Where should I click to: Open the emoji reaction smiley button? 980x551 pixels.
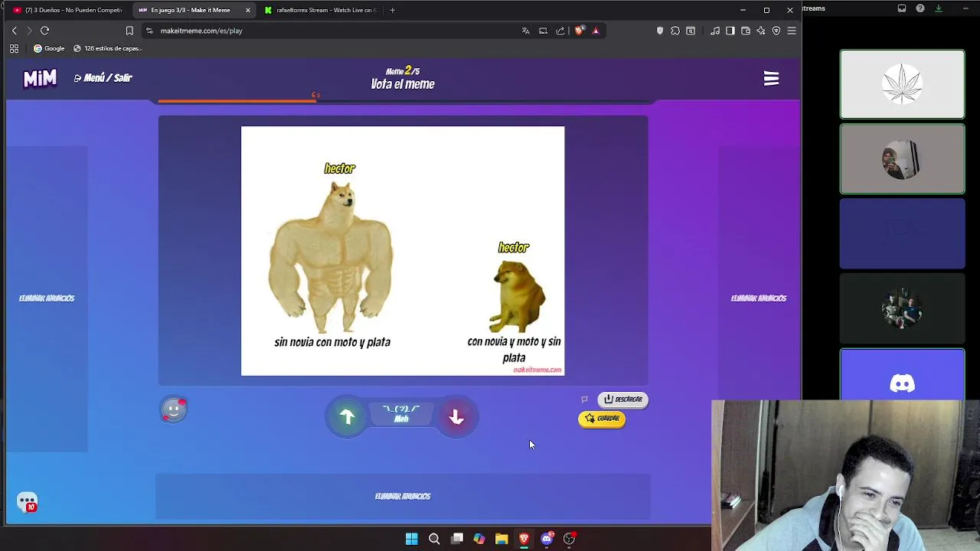(174, 409)
